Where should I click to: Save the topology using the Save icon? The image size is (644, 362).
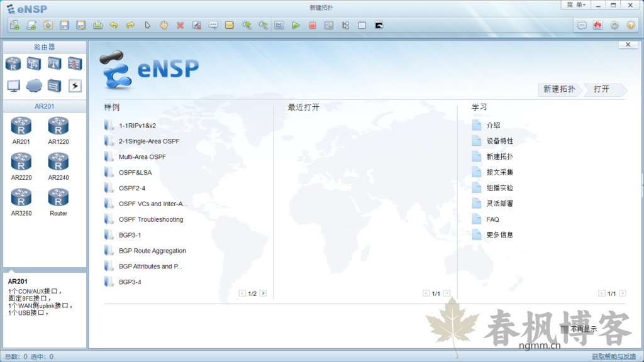coord(65,25)
